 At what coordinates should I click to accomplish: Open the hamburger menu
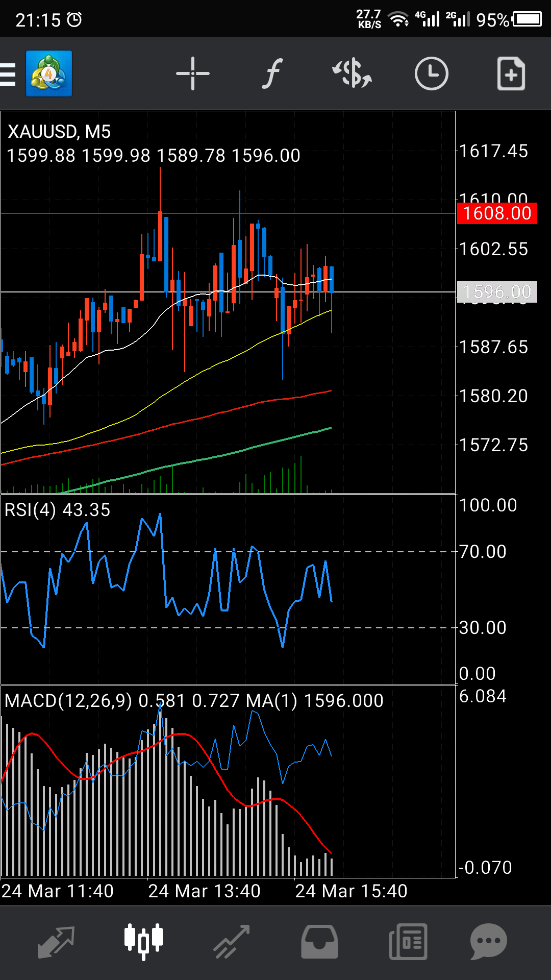click(x=8, y=74)
